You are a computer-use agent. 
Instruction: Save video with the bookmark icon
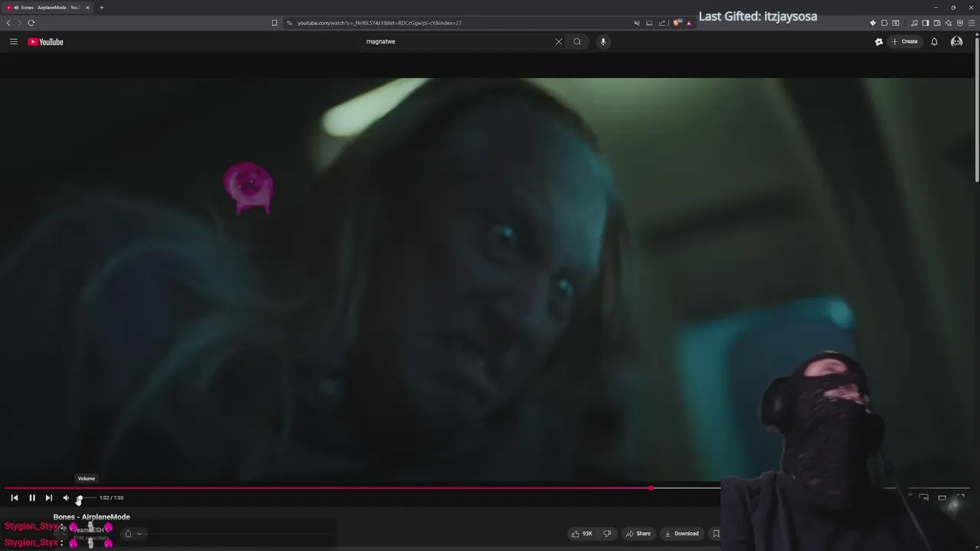[716, 533]
